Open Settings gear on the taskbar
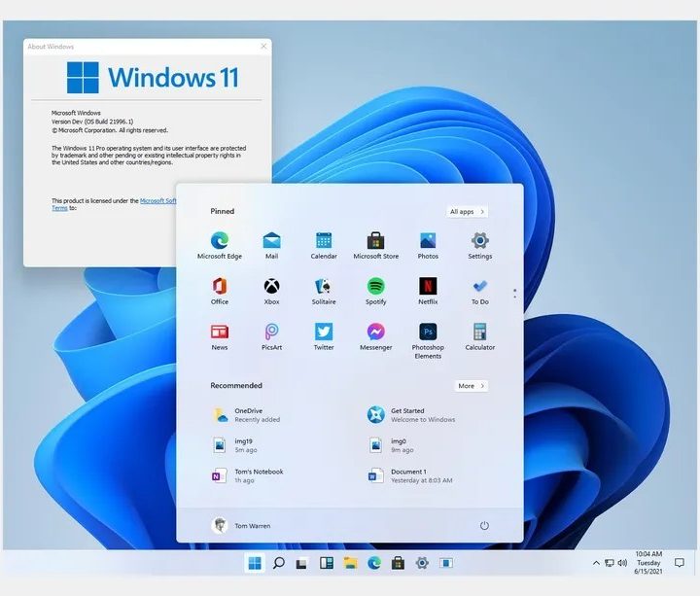 coord(422,563)
